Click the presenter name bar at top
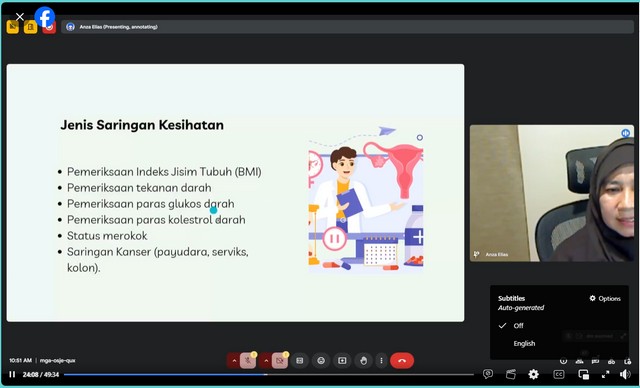 pyautogui.click(x=347, y=27)
